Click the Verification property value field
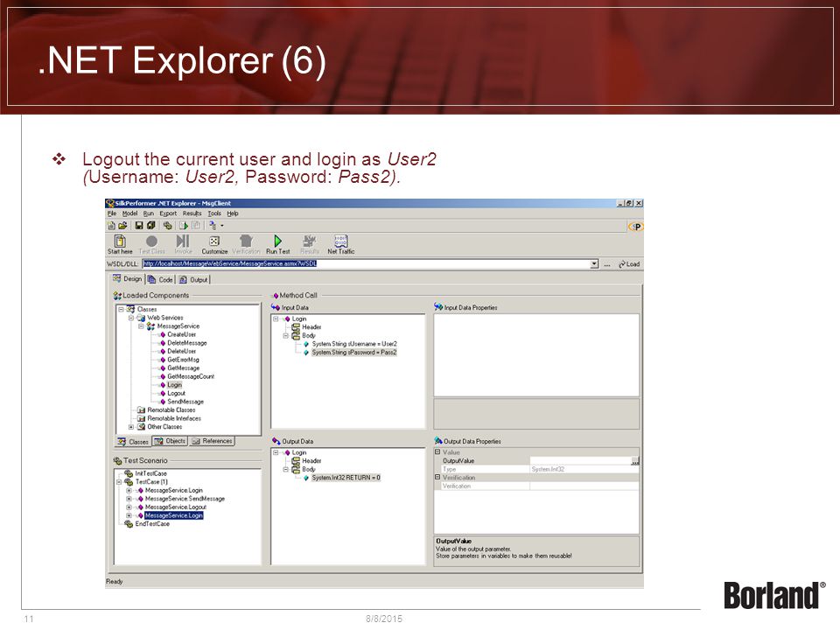The width and height of the screenshot is (840, 630). coord(584,486)
